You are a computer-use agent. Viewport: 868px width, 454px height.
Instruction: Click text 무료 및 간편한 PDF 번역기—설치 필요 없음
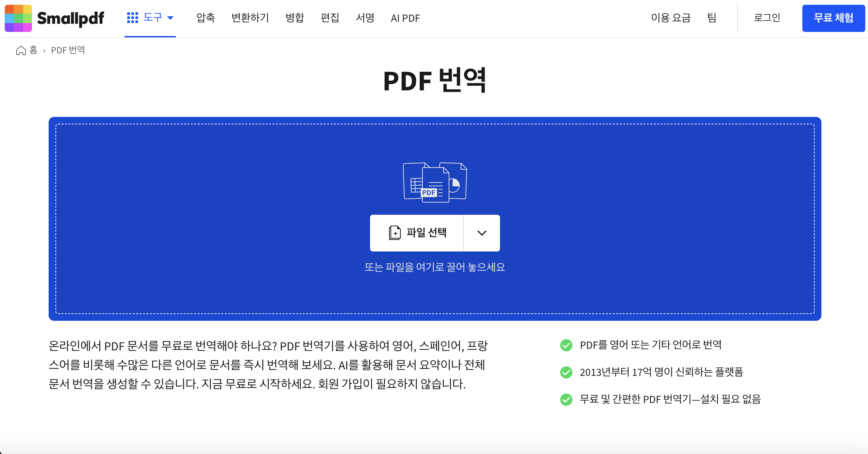[670, 399]
